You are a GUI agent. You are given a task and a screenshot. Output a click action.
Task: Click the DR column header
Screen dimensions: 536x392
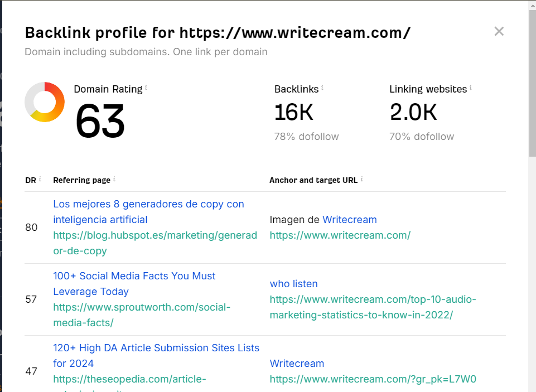(x=31, y=180)
